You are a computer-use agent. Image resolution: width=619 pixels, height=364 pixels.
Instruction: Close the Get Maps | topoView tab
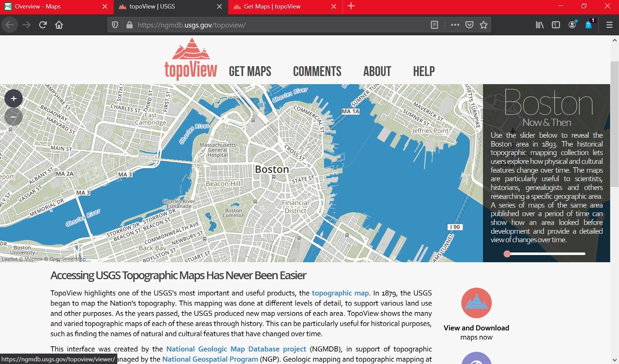[x=334, y=6]
